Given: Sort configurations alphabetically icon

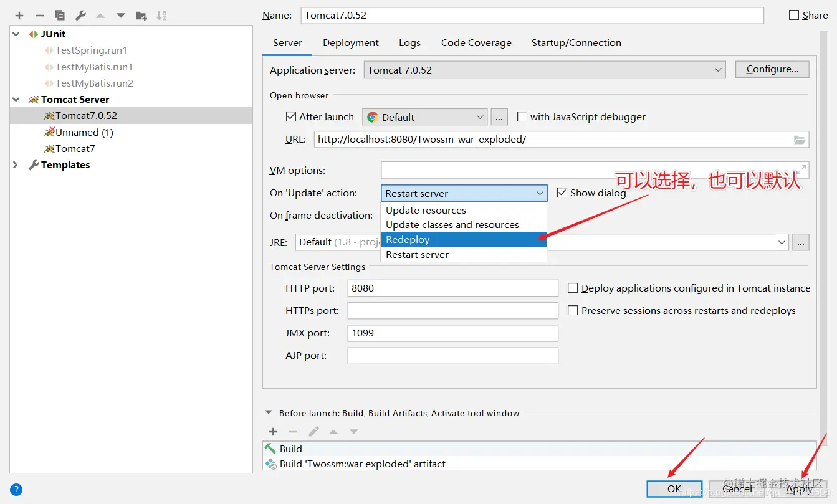Looking at the screenshot, I should coord(161,16).
